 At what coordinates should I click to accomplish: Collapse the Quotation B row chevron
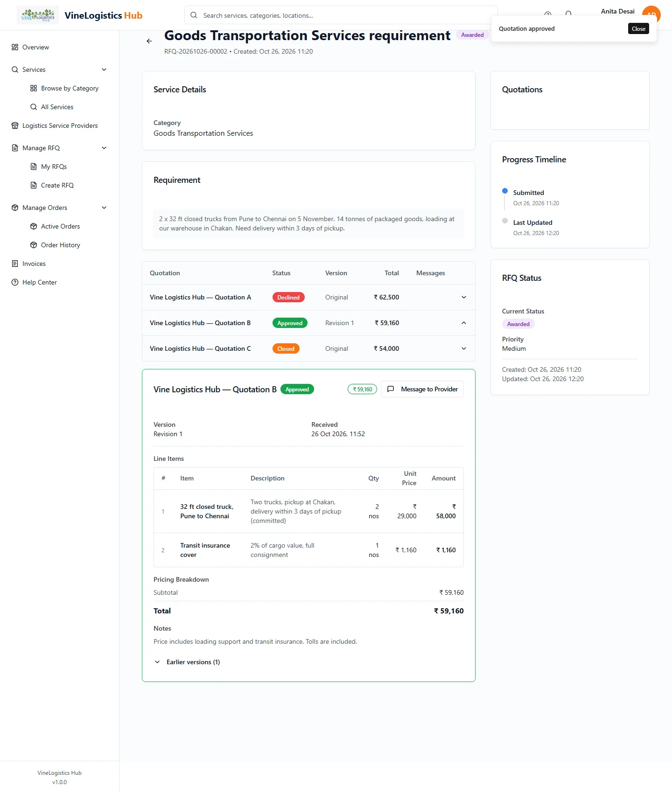pyautogui.click(x=464, y=323)
